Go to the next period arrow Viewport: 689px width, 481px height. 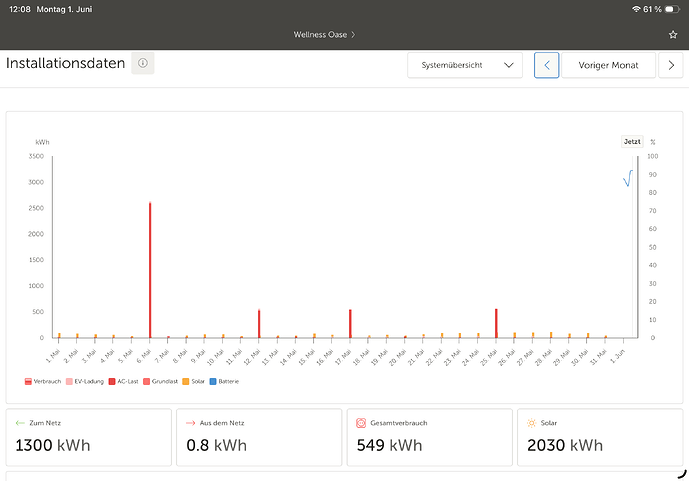click(671, 65)
